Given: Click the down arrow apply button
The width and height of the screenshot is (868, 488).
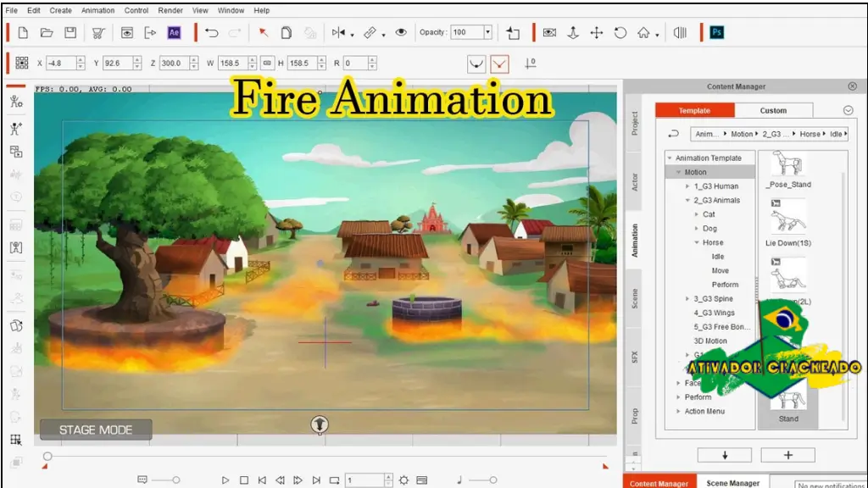Looking at the screenshot, I should tap(725, 455).
